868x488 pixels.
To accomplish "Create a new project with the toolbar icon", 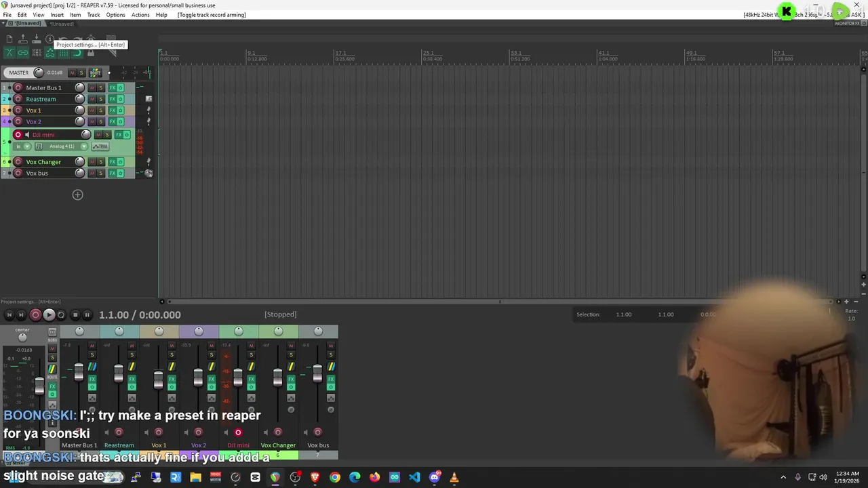I will click(x=9, y=39).
